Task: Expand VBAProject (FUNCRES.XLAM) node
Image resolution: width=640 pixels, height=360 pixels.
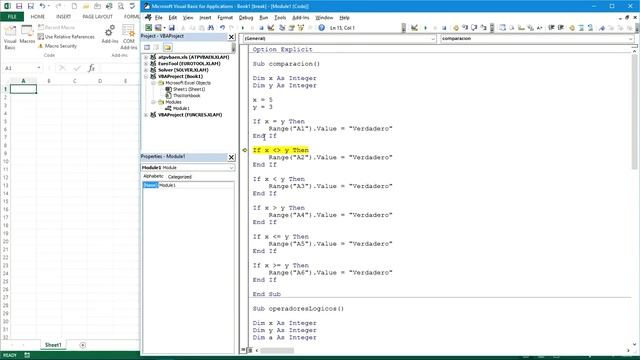Action: click(x=146, y=115)
